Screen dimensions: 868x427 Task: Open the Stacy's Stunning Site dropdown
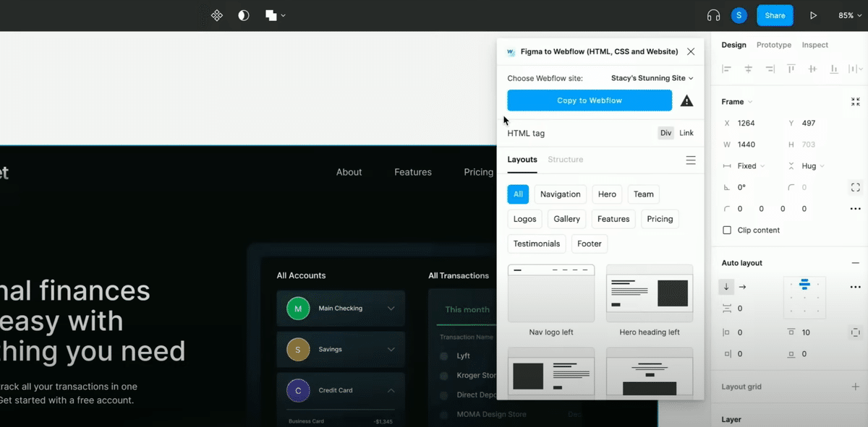click(652, 78)
